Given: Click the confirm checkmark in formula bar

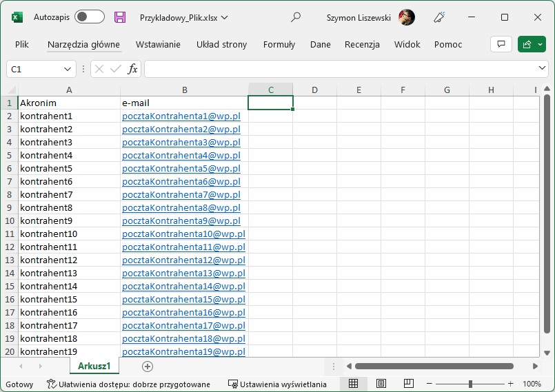Looking at the screenshot, I should point(115,69).
